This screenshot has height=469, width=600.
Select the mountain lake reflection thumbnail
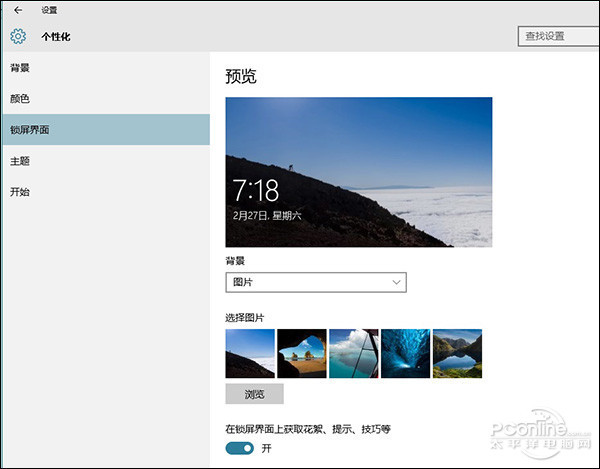(457, 353)
